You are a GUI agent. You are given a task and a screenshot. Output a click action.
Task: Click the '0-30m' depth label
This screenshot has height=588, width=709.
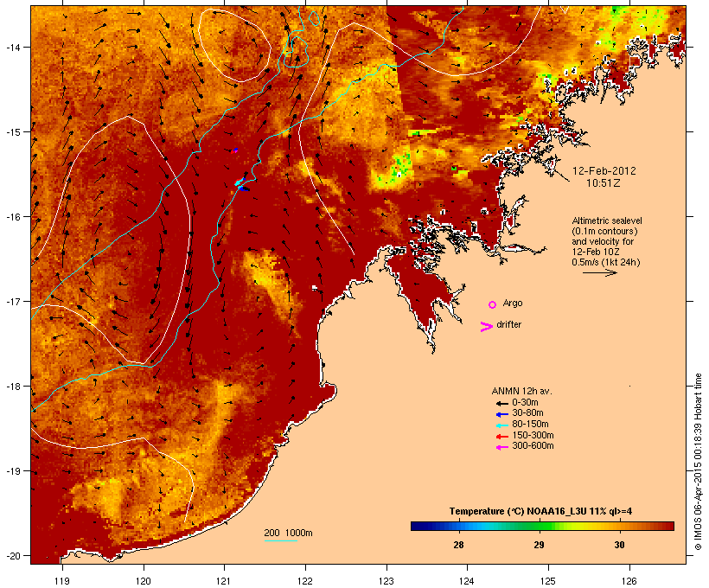(525, 403)
